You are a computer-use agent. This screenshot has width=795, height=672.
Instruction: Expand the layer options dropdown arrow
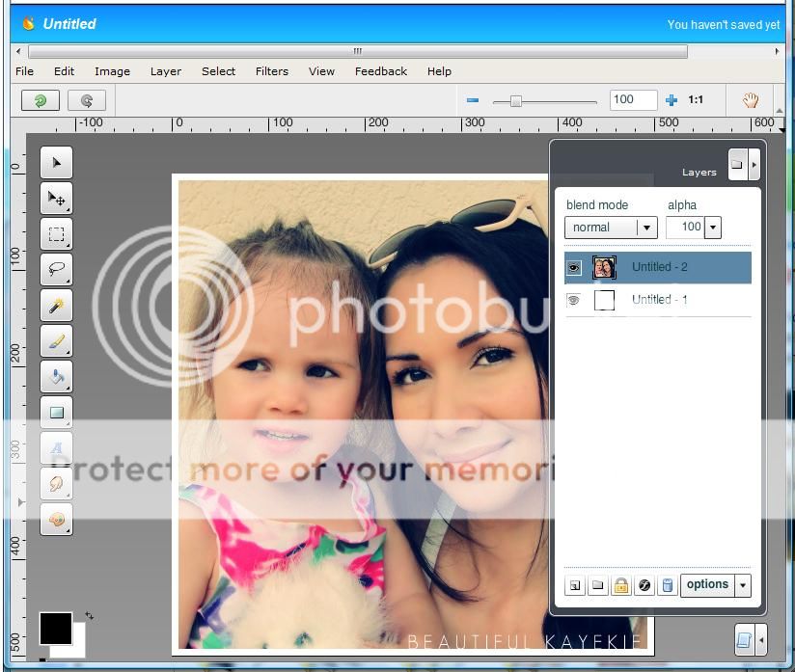742,585
